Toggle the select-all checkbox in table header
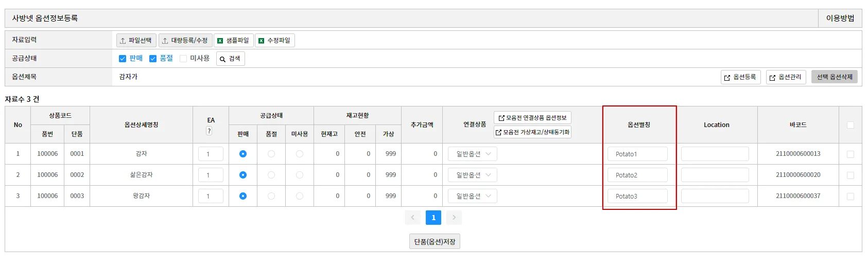Viewport: 868px width, 268px height. tap(850, 125)
